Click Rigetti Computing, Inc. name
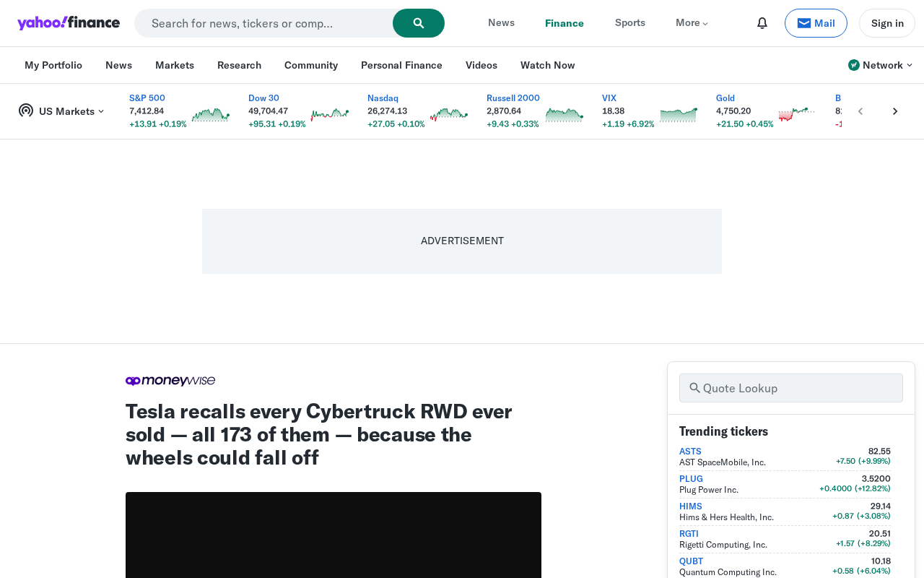Image resolution: width=924 pixels, height=578 pixels. click(723, 545)
